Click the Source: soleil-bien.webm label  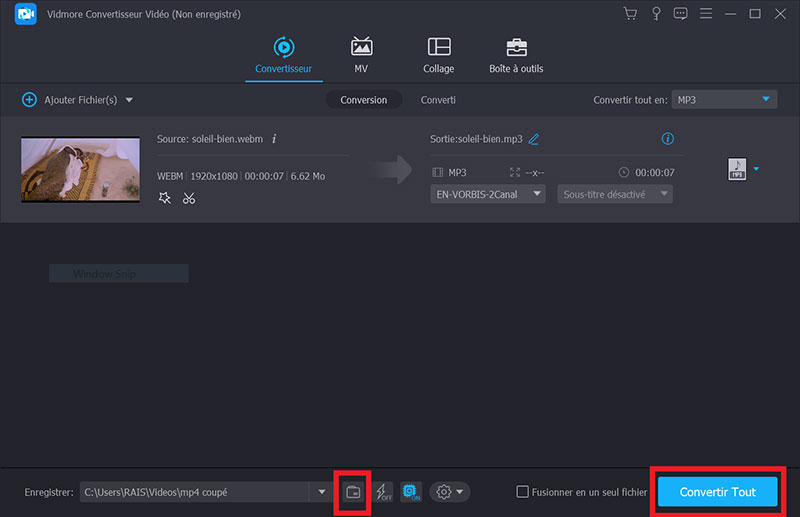210,139
